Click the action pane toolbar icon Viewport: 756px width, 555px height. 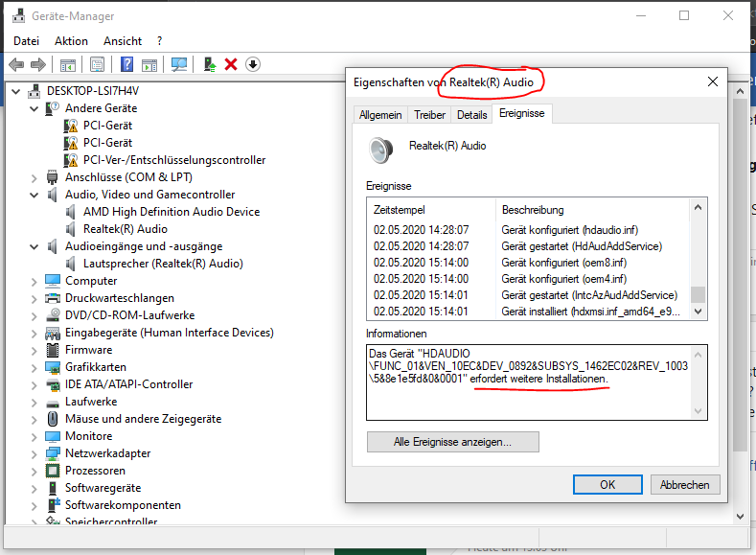[149, 64]
